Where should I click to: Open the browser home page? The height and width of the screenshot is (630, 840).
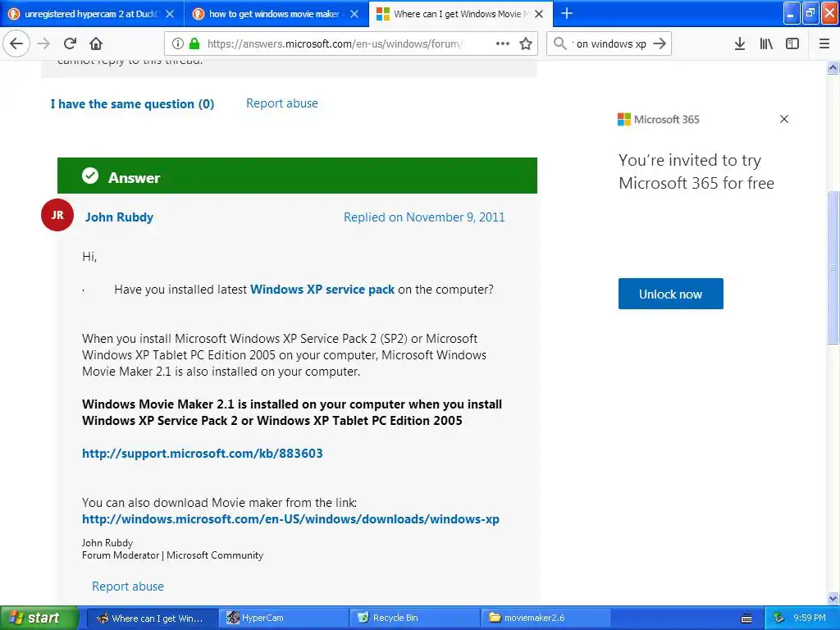(96, 43)
